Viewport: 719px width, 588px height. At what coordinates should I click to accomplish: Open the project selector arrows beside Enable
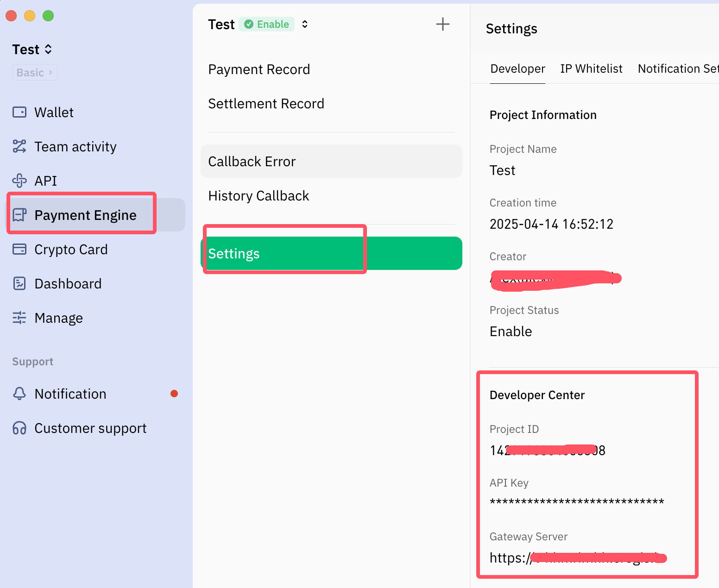tap(305, 24)
